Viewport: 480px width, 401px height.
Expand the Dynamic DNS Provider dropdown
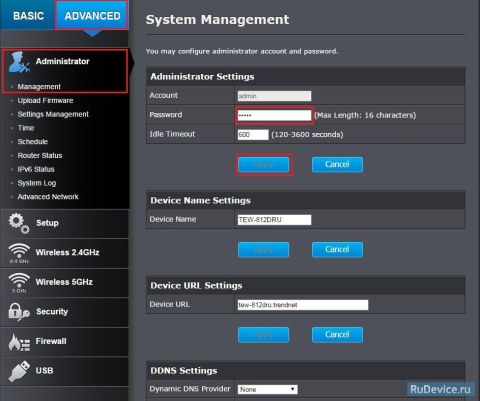click(268, 389)
